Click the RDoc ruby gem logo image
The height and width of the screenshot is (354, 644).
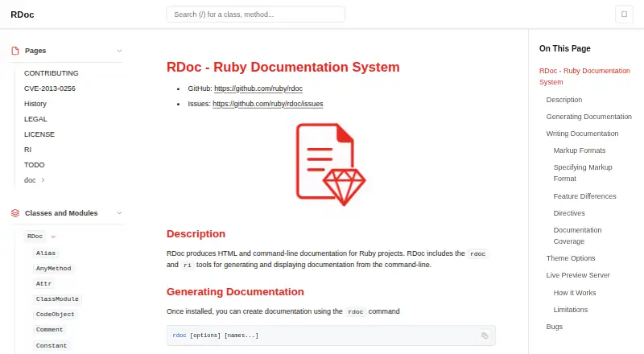click(331, 164)
